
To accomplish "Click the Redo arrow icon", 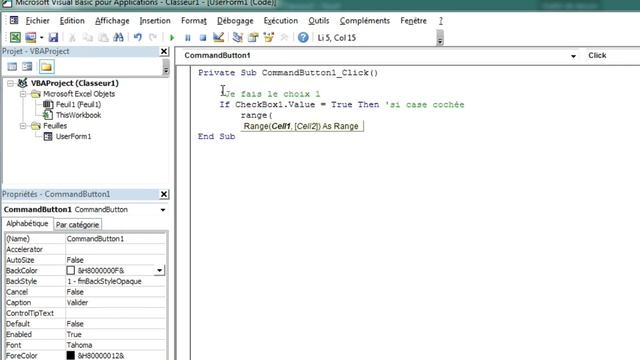I will tap(153, 38).
